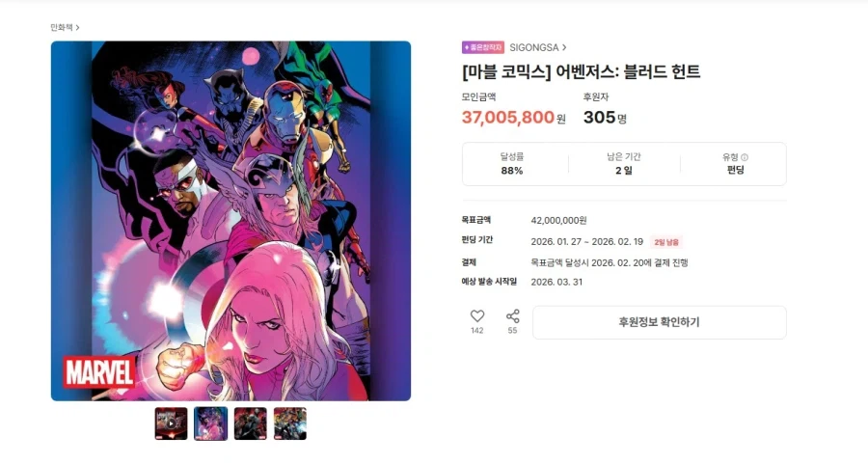Image resolution: width=868 pixels, height=464 pixels.
Task: Click the 305명 backers count
Action: [605, 118]
